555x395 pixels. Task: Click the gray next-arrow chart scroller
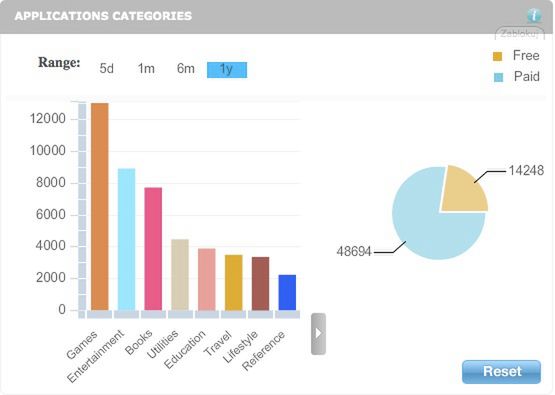coord(318,333)
